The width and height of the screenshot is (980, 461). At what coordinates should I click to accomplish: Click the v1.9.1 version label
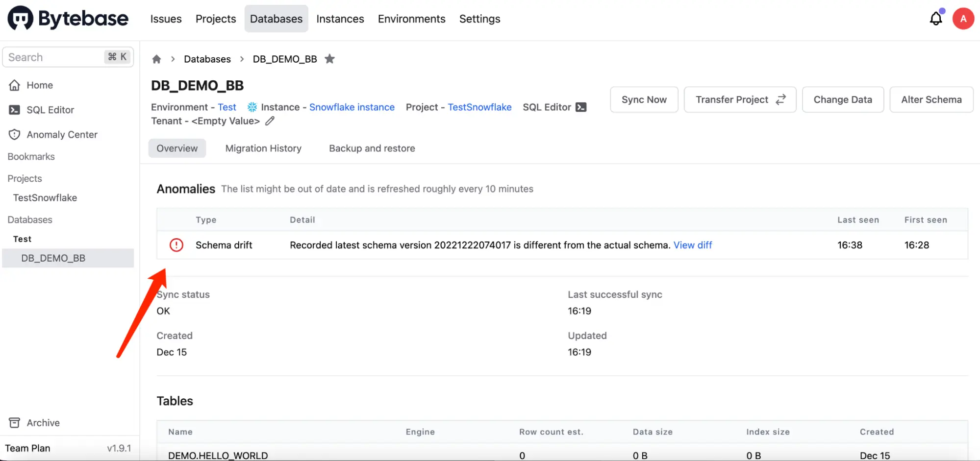click(119, 448)
